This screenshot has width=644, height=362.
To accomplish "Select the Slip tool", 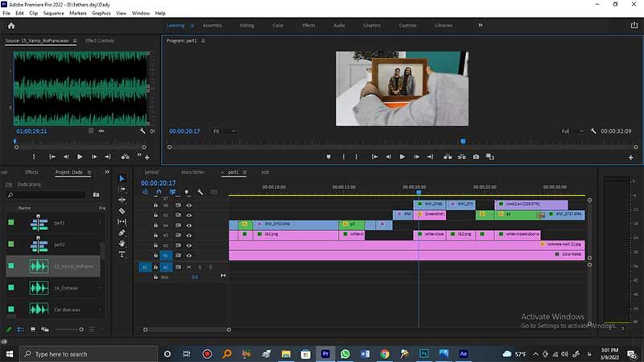I will point(122,222).
